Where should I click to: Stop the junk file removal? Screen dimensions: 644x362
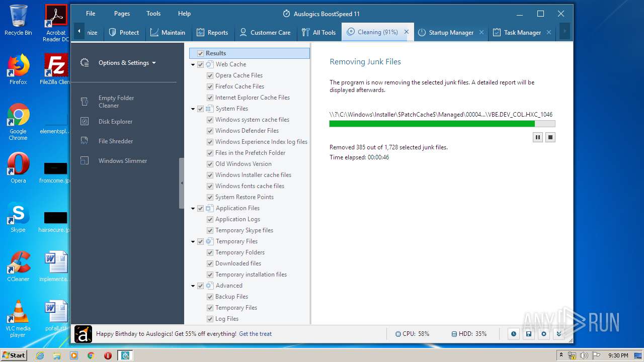tap(550, 137)
